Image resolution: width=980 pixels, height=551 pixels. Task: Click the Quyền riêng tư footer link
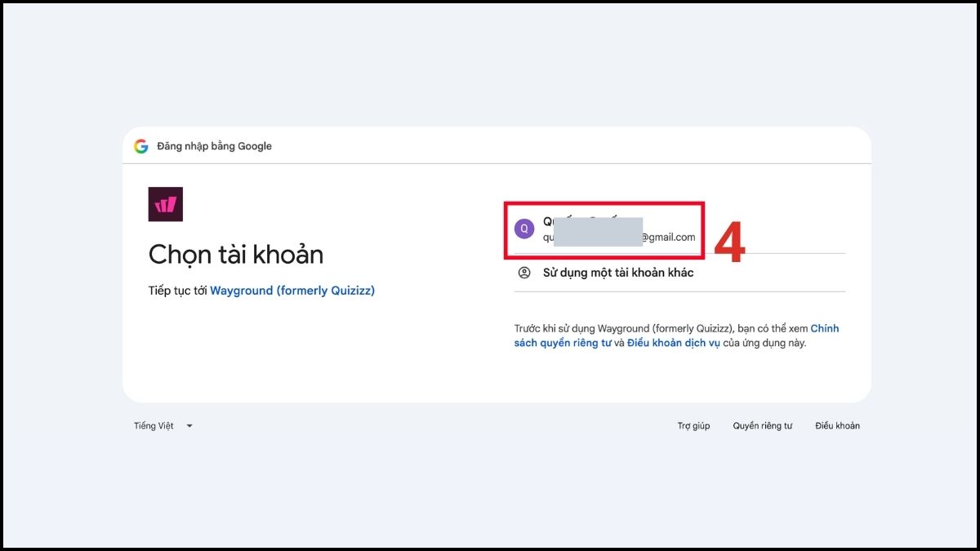point(763,425)
